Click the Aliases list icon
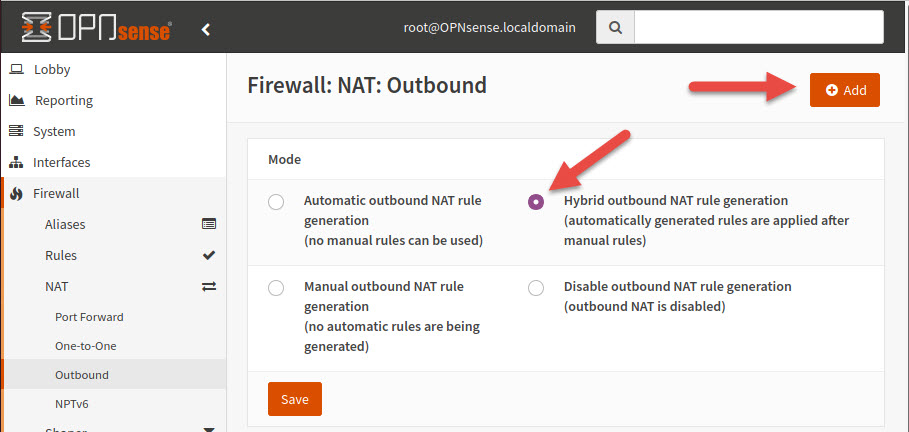Viewport: 909px width, 432px height. 209,224
